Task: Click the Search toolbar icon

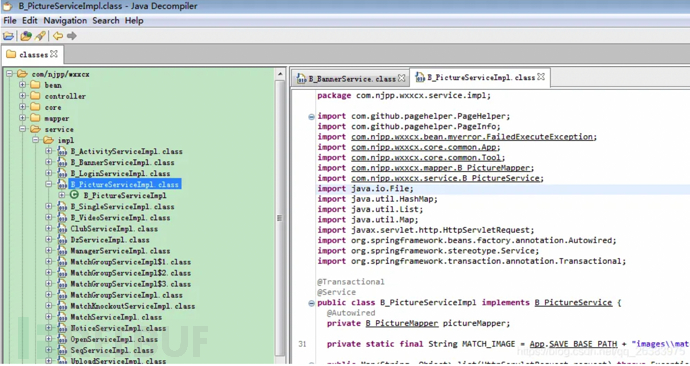Action: pos(40,36)
